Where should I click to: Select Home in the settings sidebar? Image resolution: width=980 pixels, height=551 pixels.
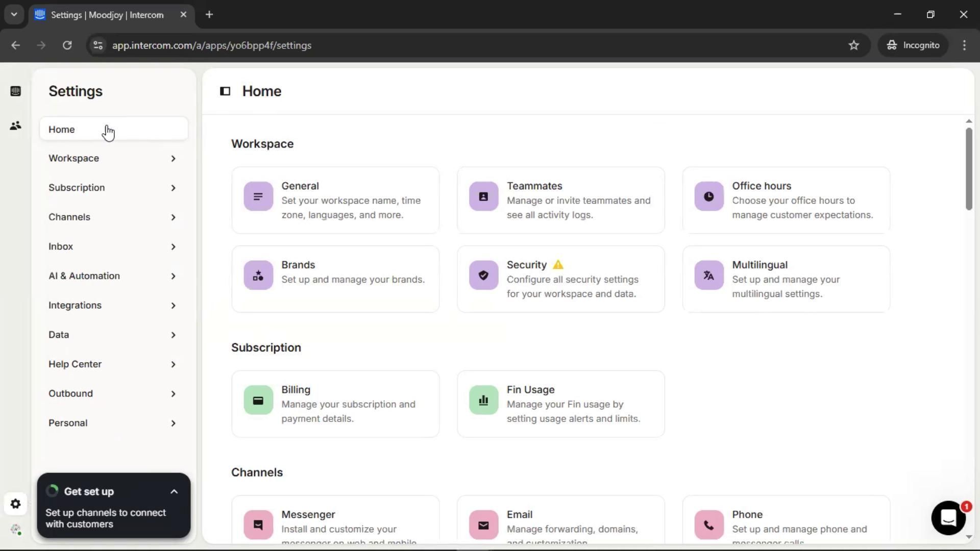62,130
